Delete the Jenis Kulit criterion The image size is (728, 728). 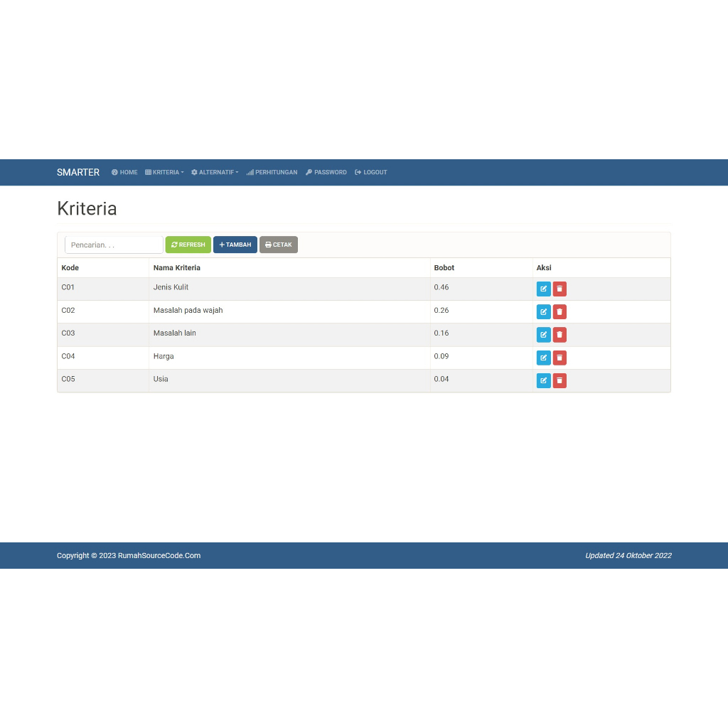click(560, 289)
